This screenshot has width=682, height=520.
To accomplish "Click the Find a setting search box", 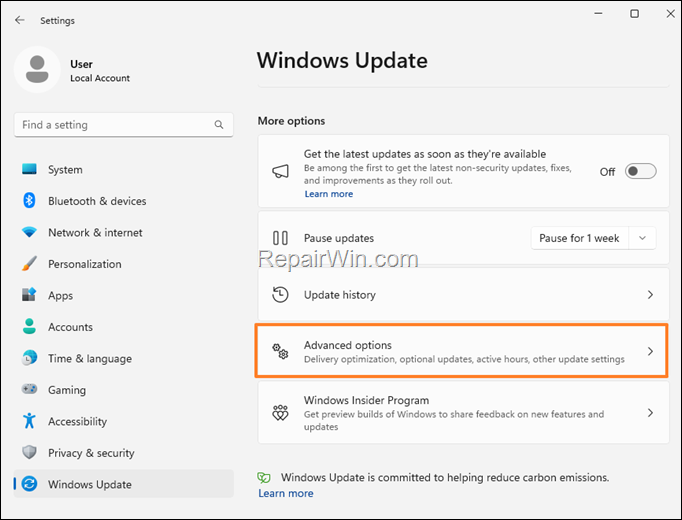I will [124, 125].
